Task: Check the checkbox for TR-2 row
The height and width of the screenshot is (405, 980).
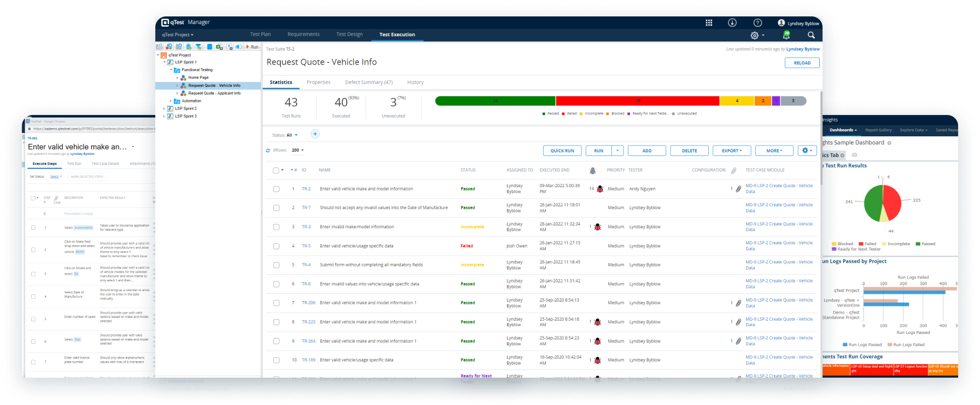Action: pyautogui.click(x=276, y=189)
